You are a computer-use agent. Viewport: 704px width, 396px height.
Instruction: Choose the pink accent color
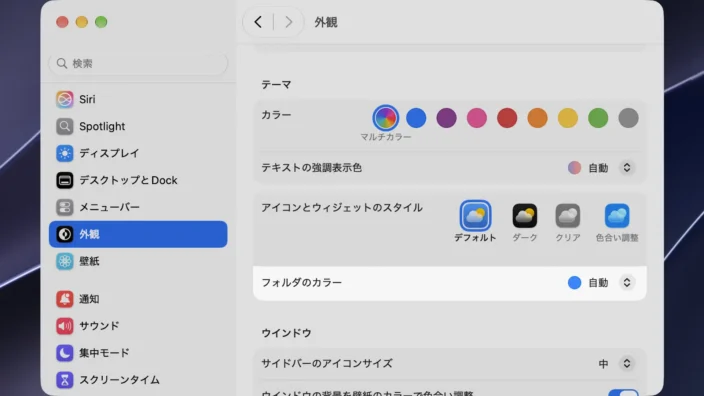pos(477,118)
